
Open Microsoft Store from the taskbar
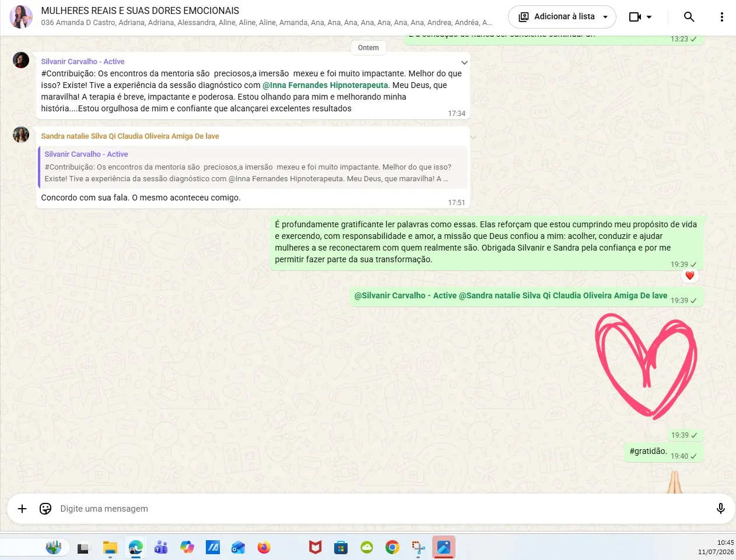coord(341,547)
